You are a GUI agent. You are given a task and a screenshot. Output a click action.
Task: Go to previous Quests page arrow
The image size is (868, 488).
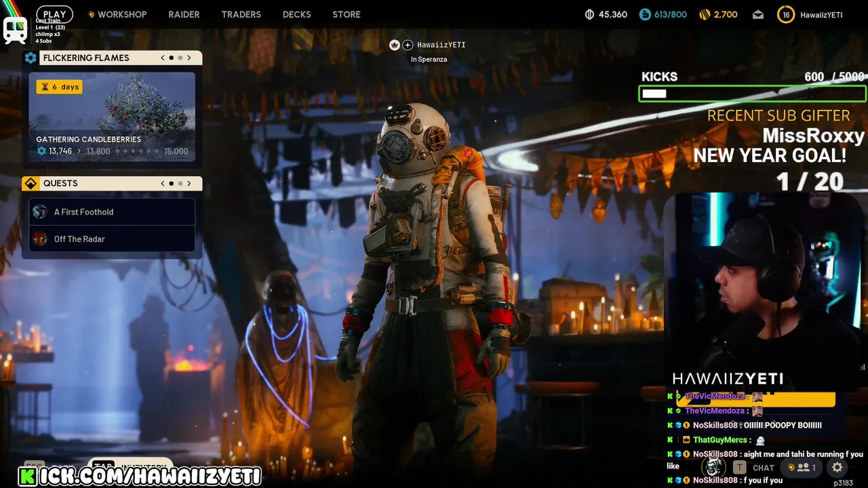[x=163, y=183]
